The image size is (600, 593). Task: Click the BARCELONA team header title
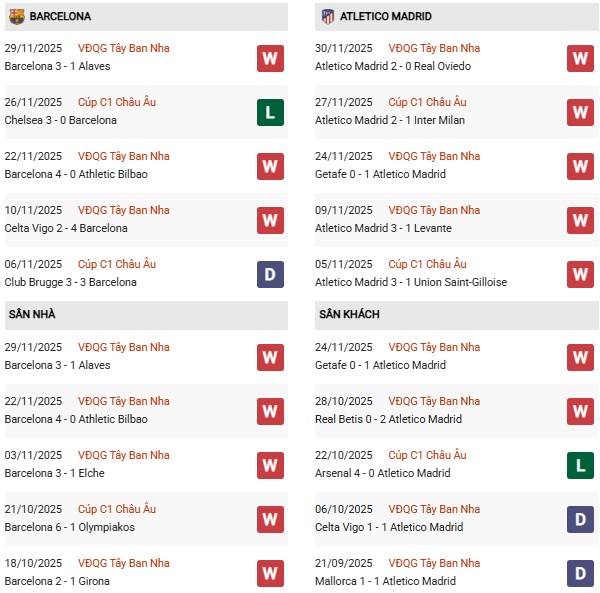[60, 17]
